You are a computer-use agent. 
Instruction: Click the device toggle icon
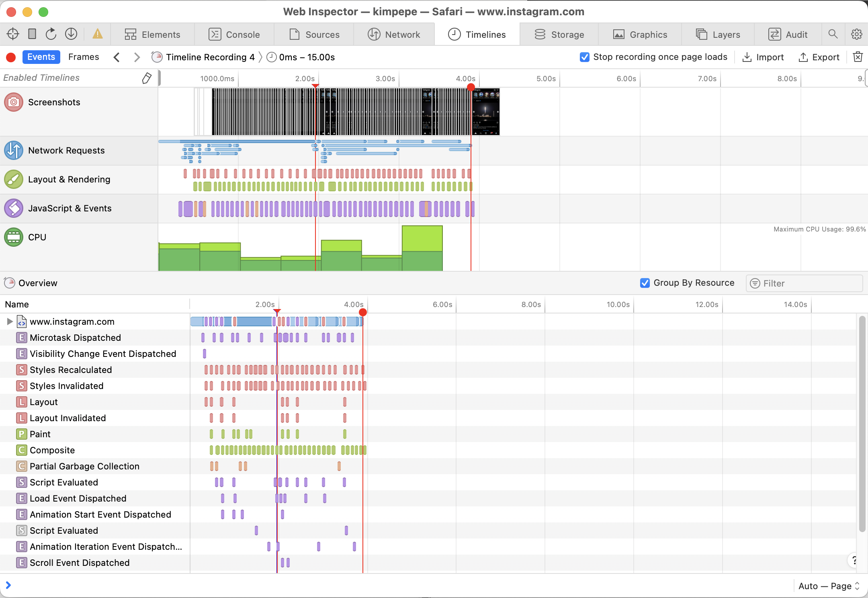click(x=32, y=34)
